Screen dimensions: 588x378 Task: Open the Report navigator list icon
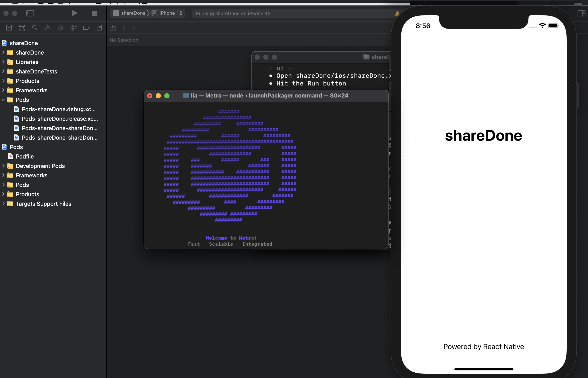(99, 28)
